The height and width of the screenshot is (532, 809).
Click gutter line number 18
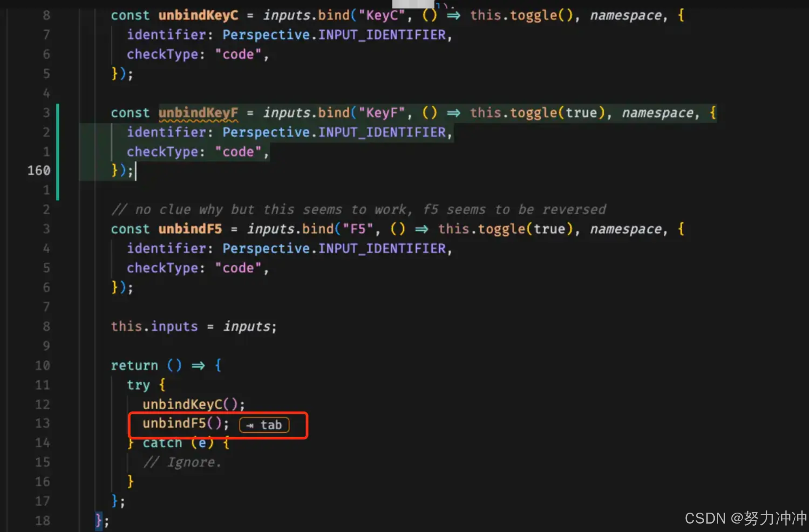[x=43, y=521]
